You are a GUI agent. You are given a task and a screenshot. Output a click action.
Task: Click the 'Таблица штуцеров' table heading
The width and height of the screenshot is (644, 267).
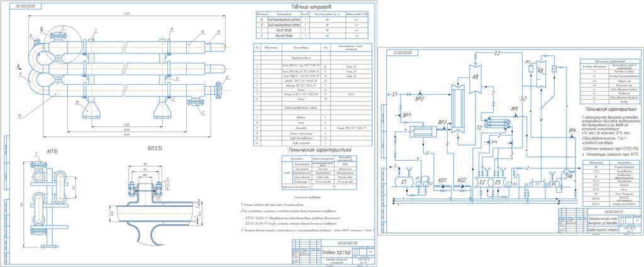pyautogui.click(x=311, y=7)
